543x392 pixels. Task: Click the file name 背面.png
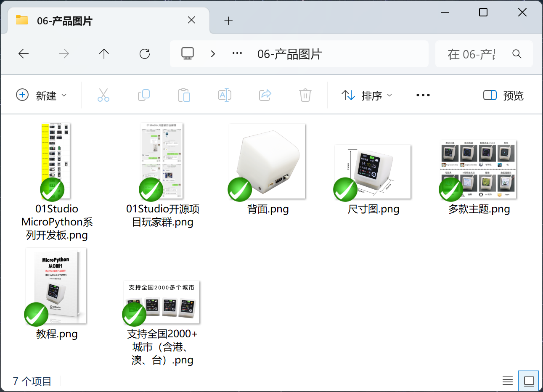[x=268, y=209]
